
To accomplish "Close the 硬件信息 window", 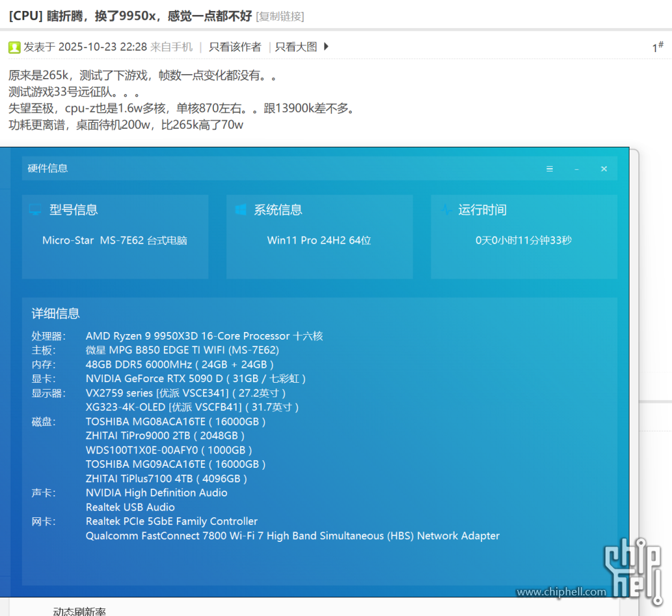I will tap(603, 169).
